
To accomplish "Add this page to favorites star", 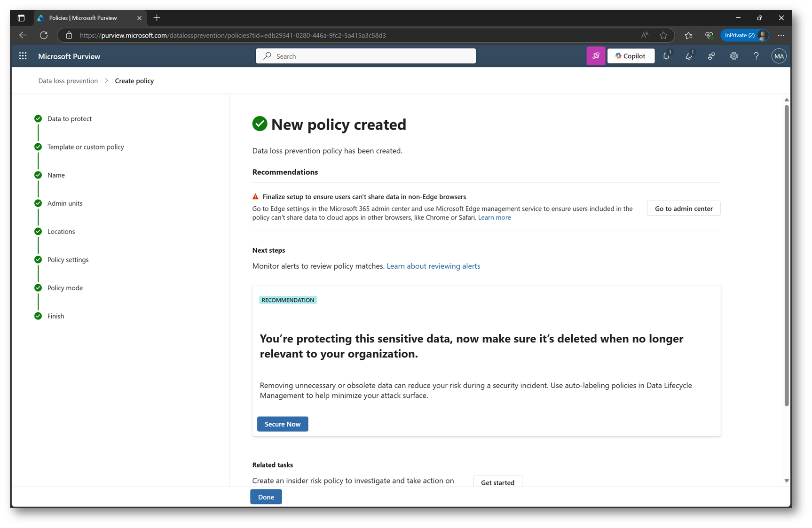I will [x=663, y=35].
